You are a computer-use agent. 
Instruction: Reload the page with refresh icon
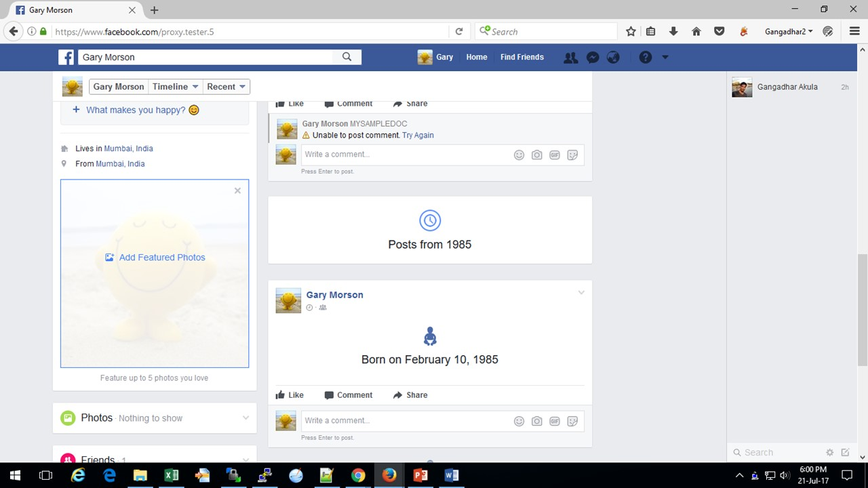pyautogui.click(x=459, y=31)
